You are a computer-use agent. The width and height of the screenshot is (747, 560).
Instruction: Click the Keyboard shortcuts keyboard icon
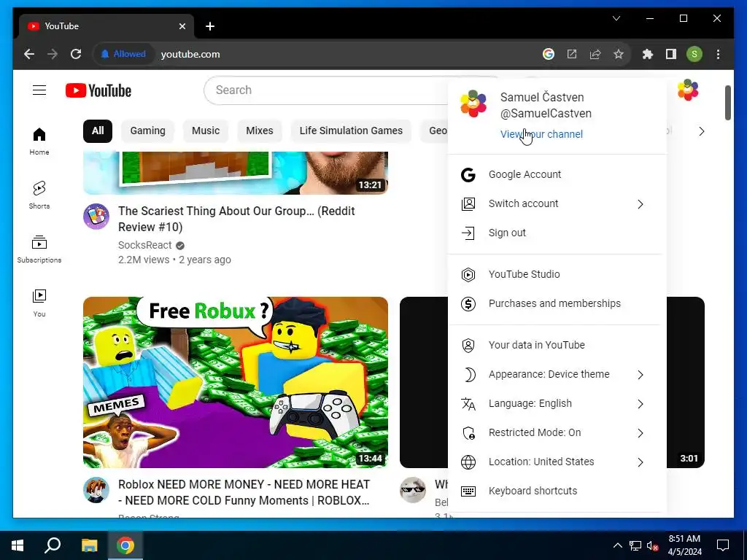click(468, 491)
